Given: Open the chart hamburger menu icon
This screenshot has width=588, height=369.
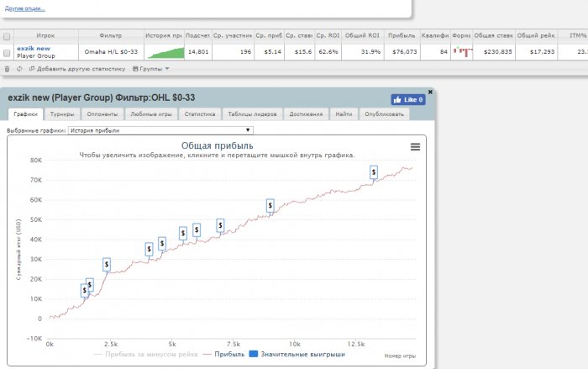Looking at the screenshot, I should (x=415, y=147).
